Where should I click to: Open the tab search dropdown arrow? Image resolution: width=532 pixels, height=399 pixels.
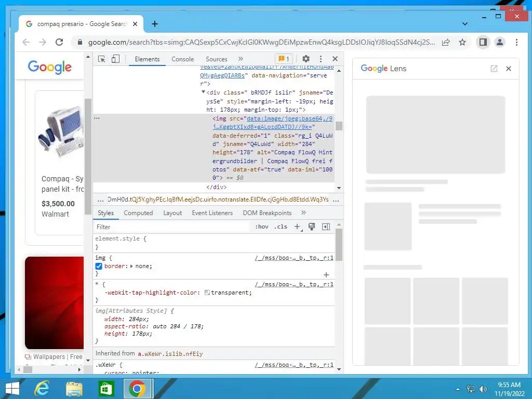[465, 24]
